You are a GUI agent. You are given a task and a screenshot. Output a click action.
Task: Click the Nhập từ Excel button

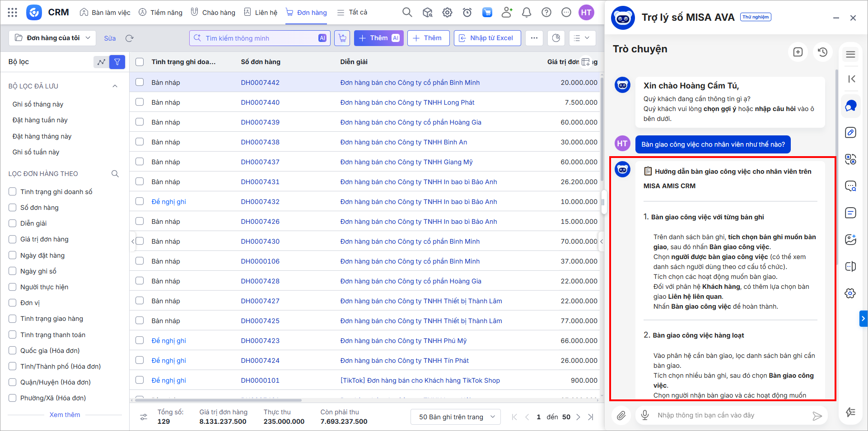pyautogui.click(x=487, y=38)
